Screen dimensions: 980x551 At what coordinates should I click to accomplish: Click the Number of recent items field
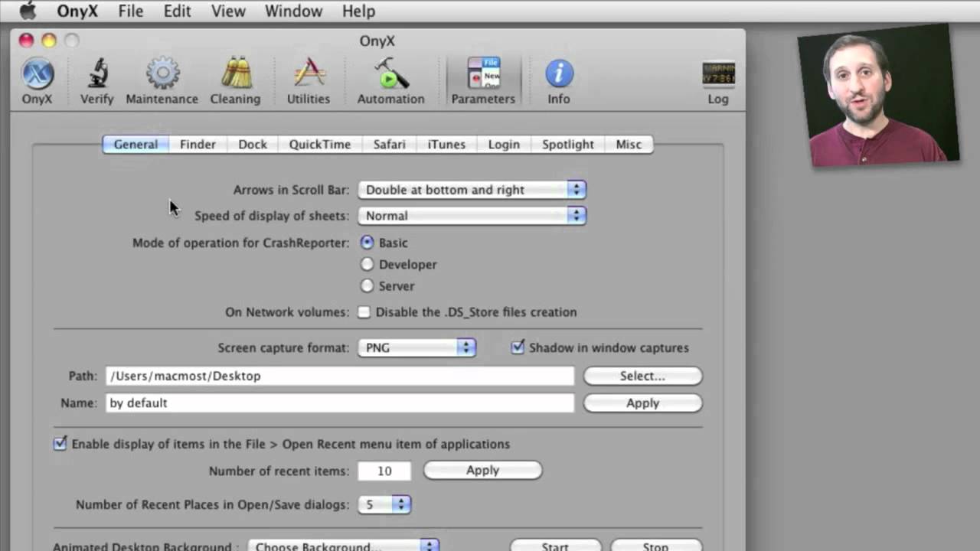[384, 471]
